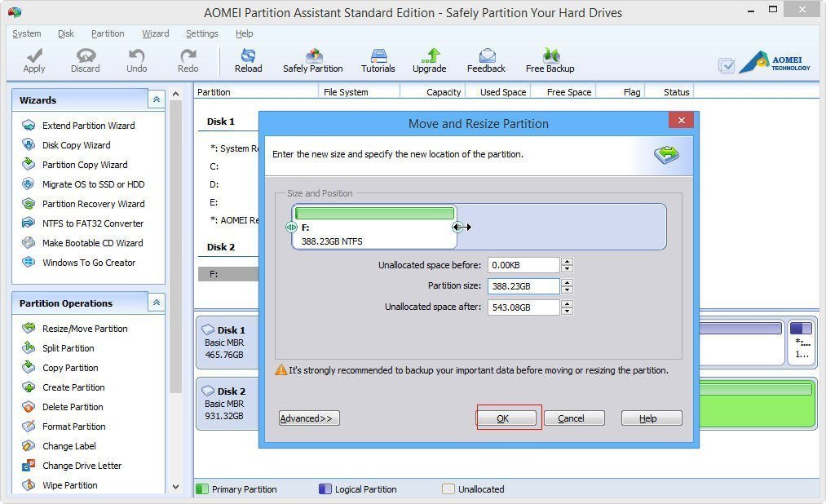
Task: Open the Partition menu
Action: pos(108,33)
